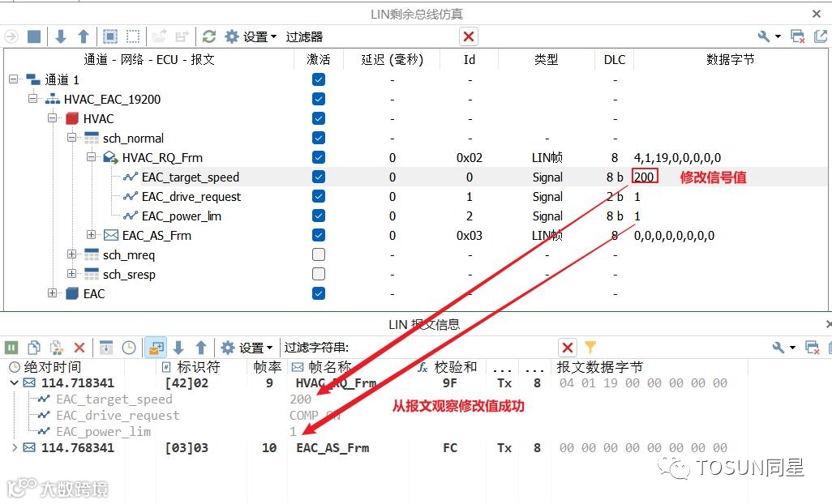Click the close window icon in simulation panel toolbar

(797, 36)
